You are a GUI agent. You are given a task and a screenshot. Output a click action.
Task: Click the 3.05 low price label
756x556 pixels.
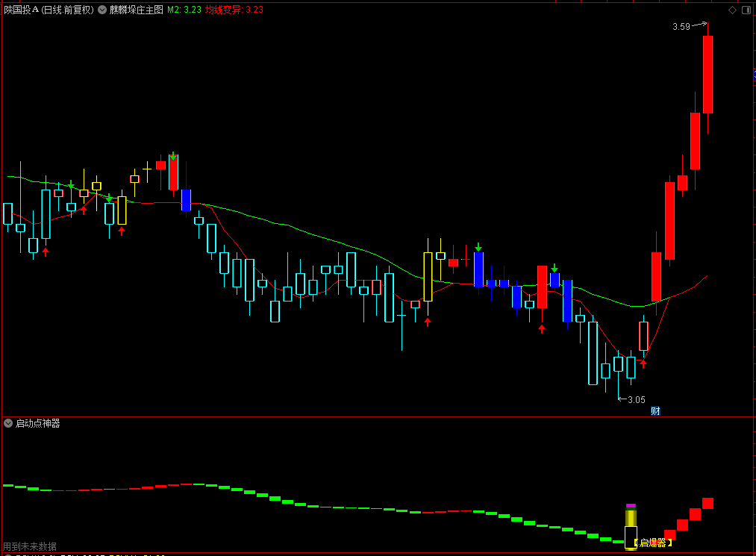click(637, 399)
